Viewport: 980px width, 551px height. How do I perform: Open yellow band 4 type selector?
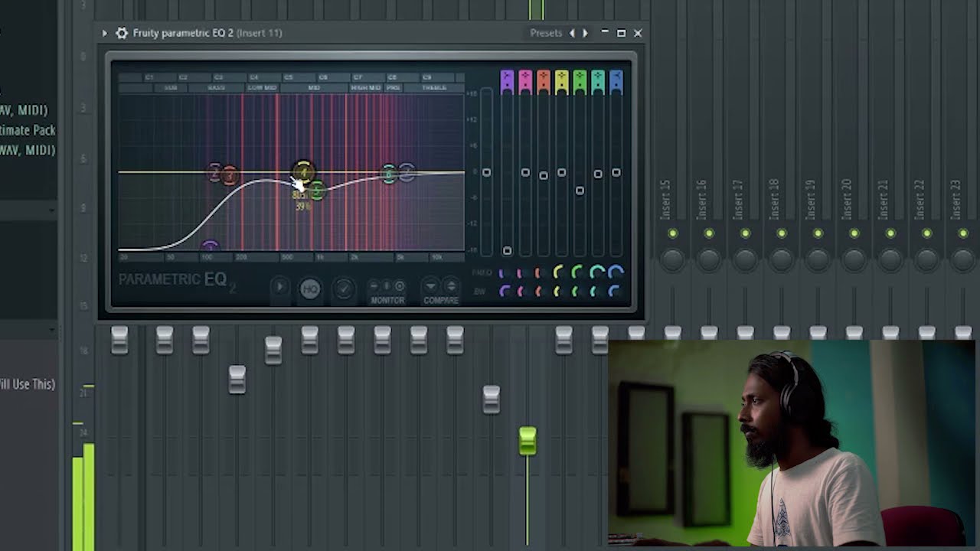click(x=562, y=80)
